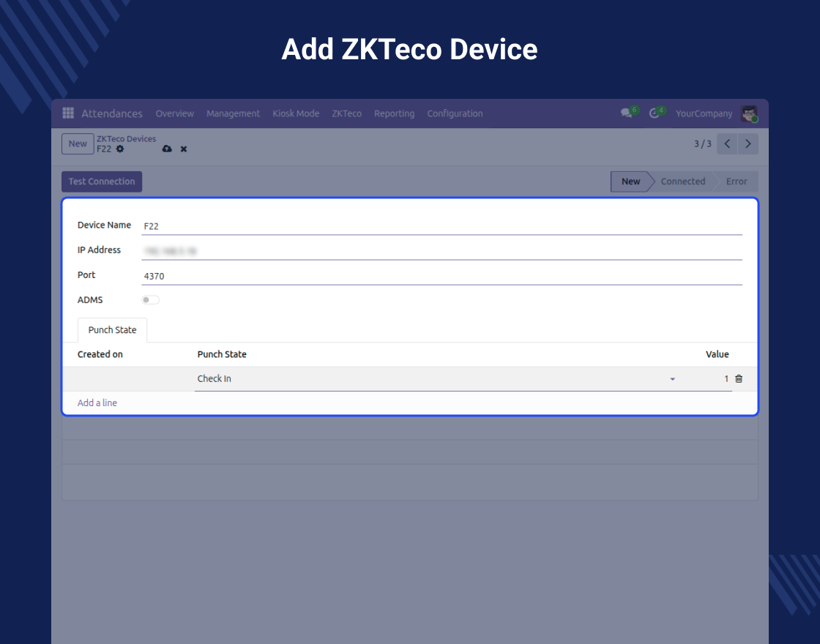The image size is (820, 644).
Task: Click the Punch State column header
Action: point(222,354)
